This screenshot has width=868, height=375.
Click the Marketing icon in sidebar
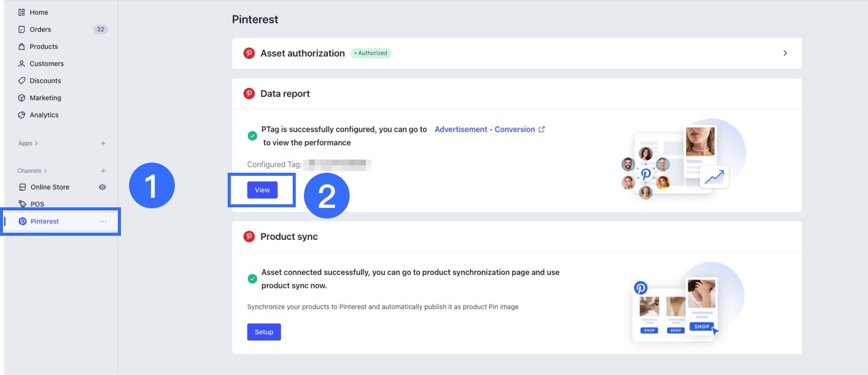[21, 98]
